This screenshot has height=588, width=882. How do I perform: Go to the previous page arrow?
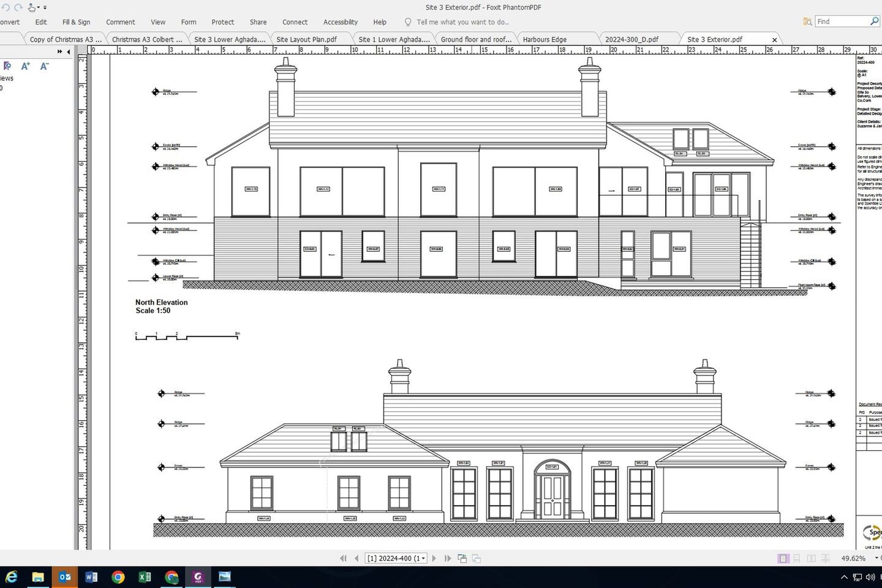click(x=356, y=558)
